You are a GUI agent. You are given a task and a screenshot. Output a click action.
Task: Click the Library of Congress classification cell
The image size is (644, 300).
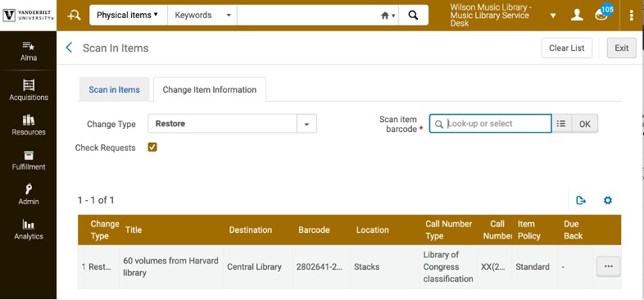tap(448, 266)
